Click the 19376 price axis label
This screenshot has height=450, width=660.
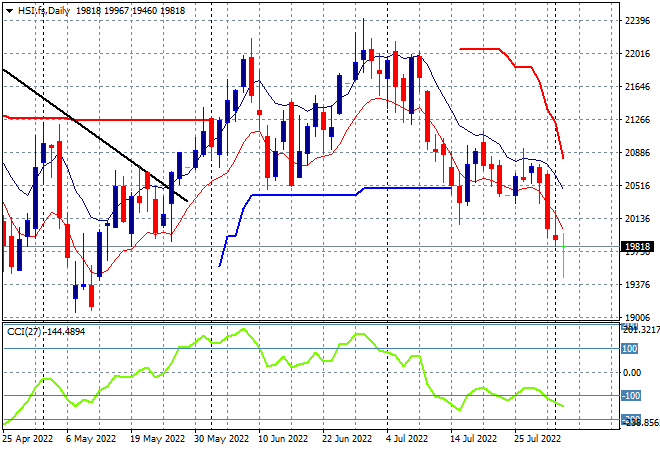(637, 285)
